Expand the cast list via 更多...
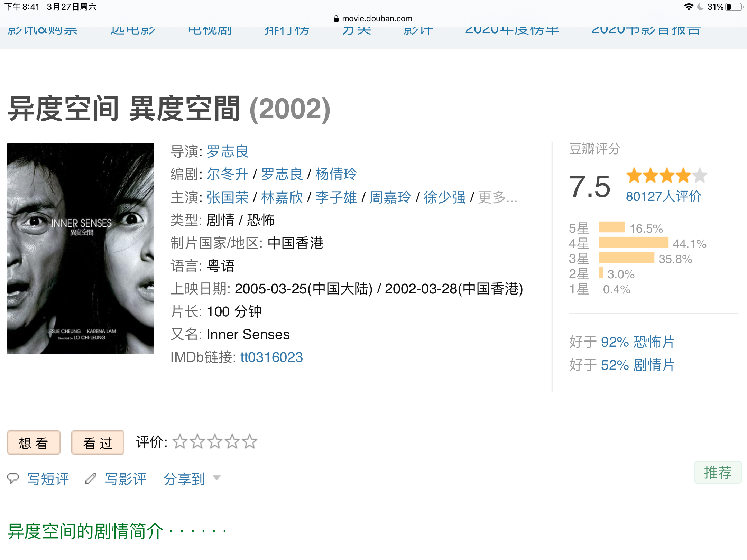Screen dimensions: 747x560 click(498, 197)
